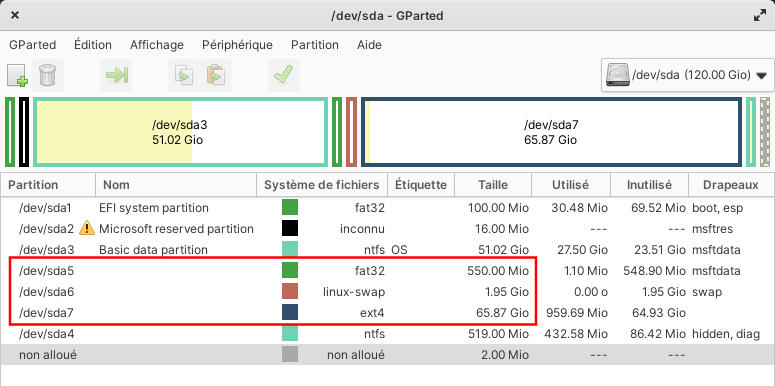Sort by the Nom column header

[176, 185]
